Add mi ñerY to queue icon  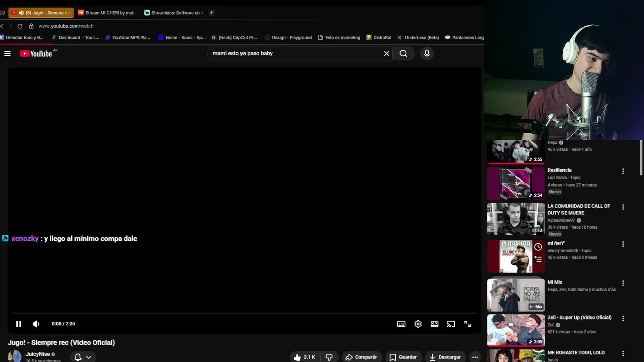pyautogui.click(x=538, y=259)
